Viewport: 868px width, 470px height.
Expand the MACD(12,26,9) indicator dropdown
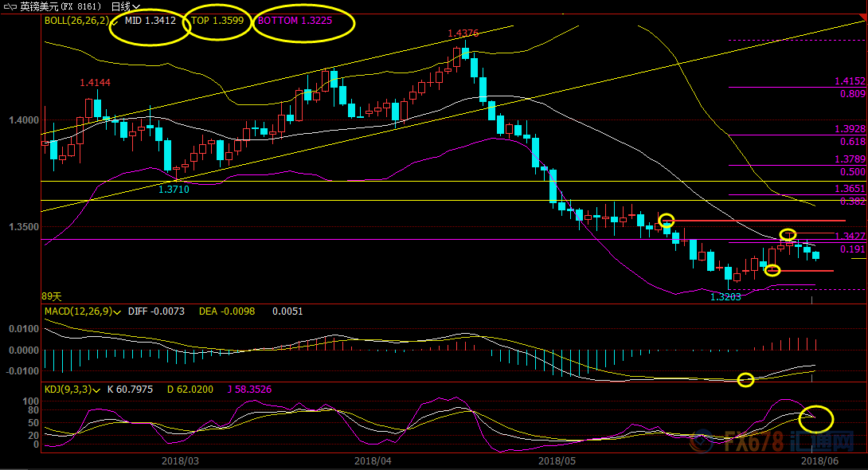click(x=118, y=311)
